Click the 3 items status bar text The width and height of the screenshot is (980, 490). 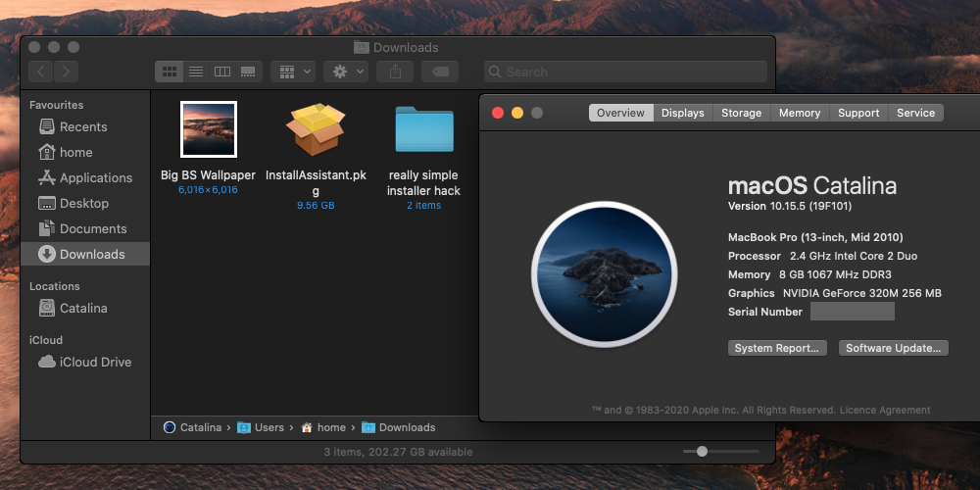[x=398, y=452]
